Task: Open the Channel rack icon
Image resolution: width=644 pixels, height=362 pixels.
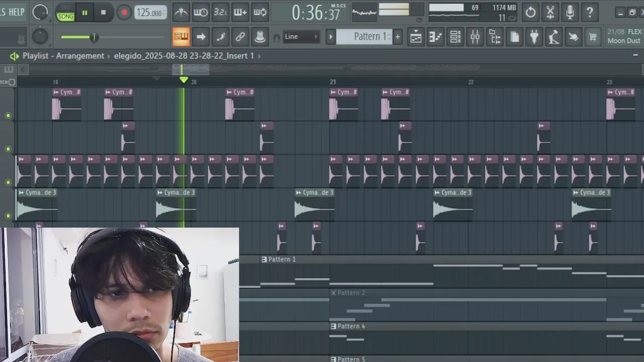Action: click(x=455, y=36)
